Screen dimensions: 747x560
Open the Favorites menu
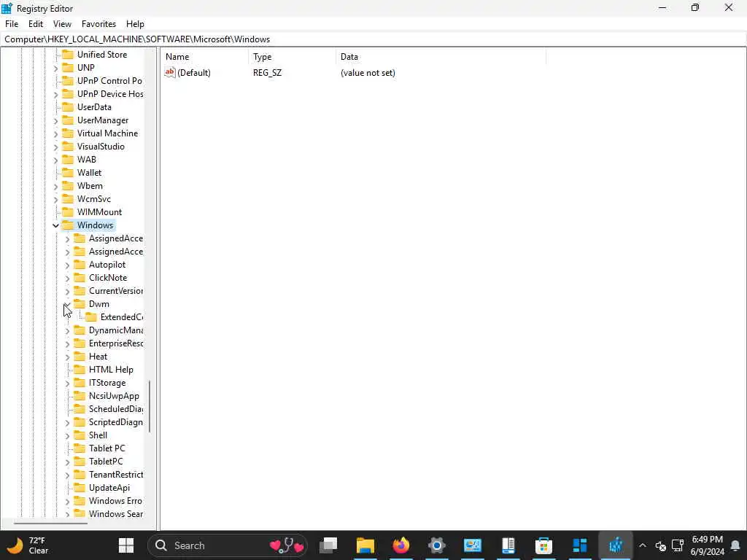pyautogui.click(x=98, y=24)
